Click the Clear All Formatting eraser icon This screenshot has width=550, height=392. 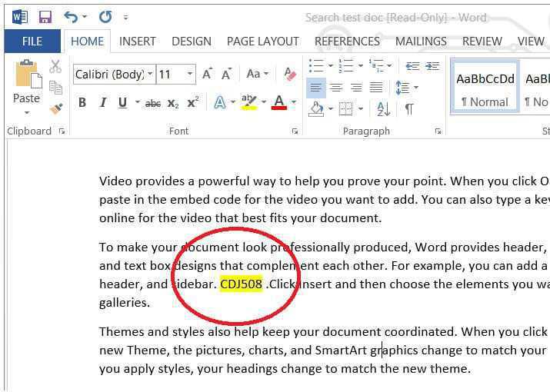coord(290,74)
